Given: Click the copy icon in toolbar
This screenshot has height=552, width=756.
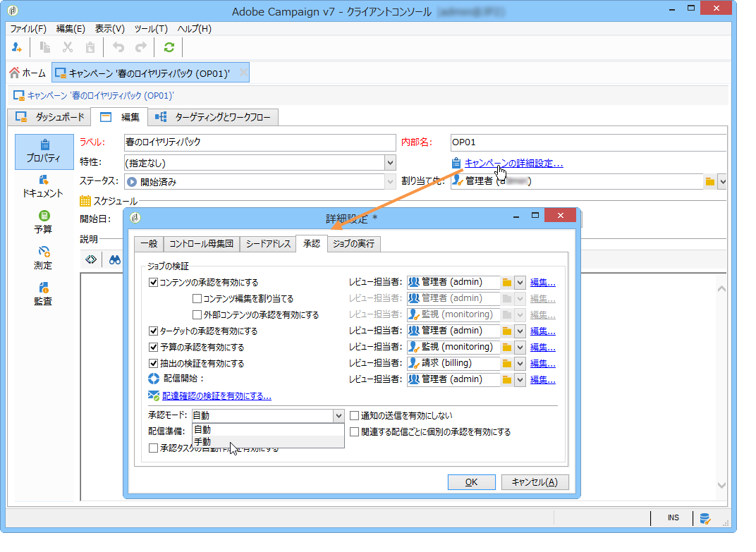Looking at the screenshot, I should click(x=45, y=47).
